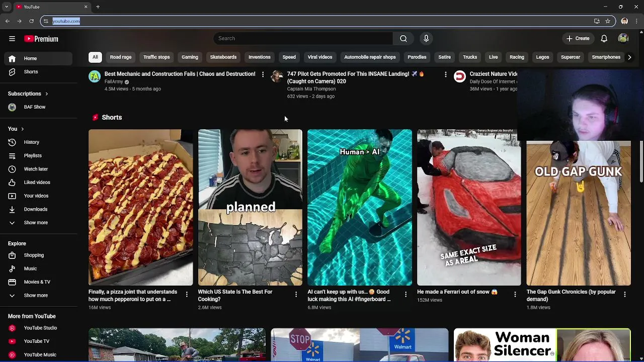
Task: Open options menu for fingerboard AI short
Action: click(x=406, y=294)
